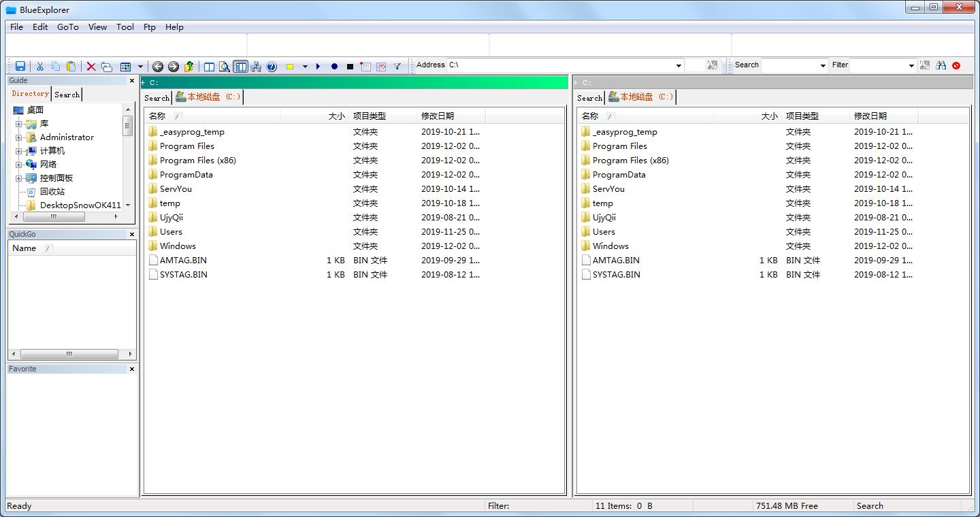
Task: Open the Tool menu
Action: coord(125,27)
